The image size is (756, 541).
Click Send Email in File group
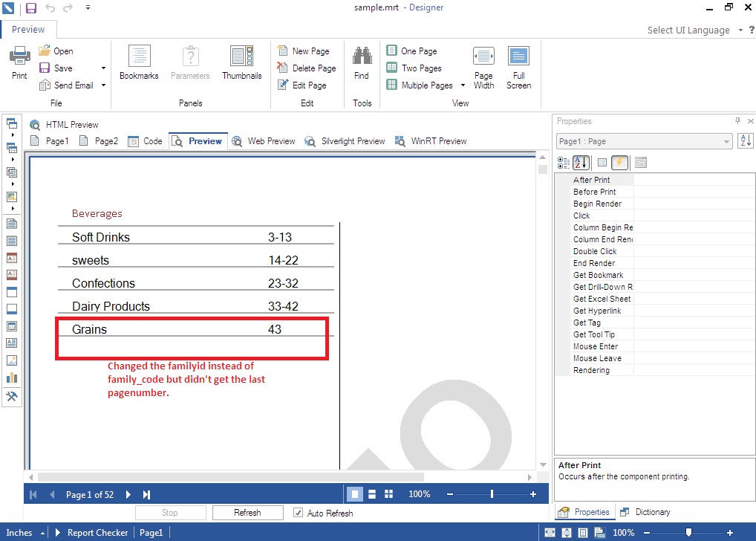[x=67, y=85]
